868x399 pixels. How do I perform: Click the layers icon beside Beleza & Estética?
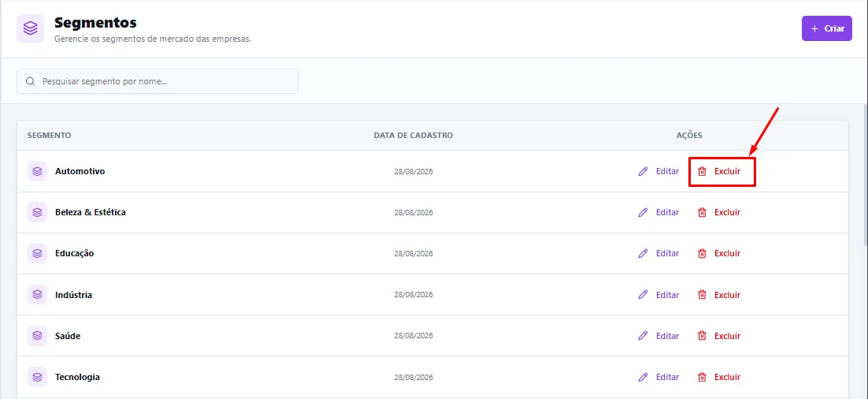[x=37, y=212]
